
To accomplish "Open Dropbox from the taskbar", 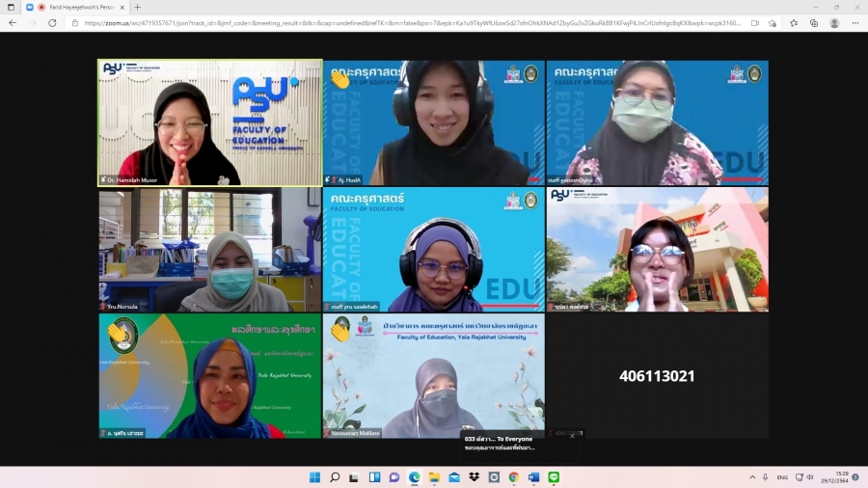I will pos(474,477).
